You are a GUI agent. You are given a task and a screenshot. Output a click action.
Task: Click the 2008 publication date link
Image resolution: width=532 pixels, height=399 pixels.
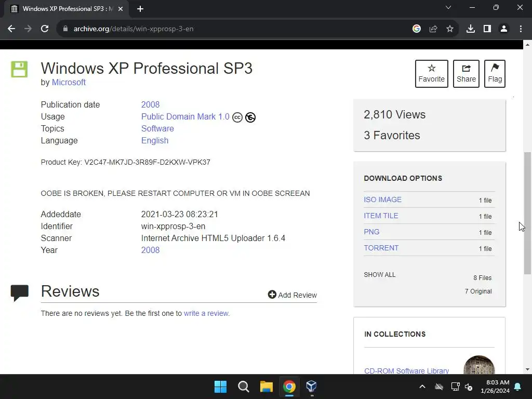click(x=150, y=104)
